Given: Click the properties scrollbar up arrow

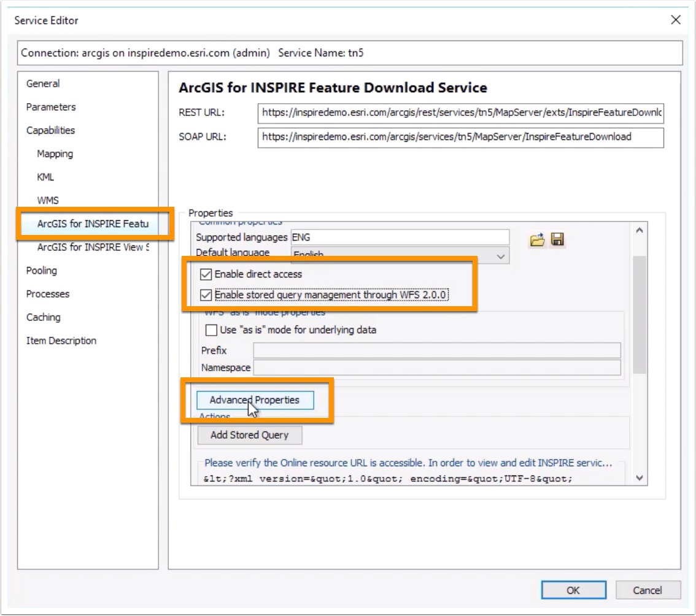Looking at the screenshot, I should 639,230.
